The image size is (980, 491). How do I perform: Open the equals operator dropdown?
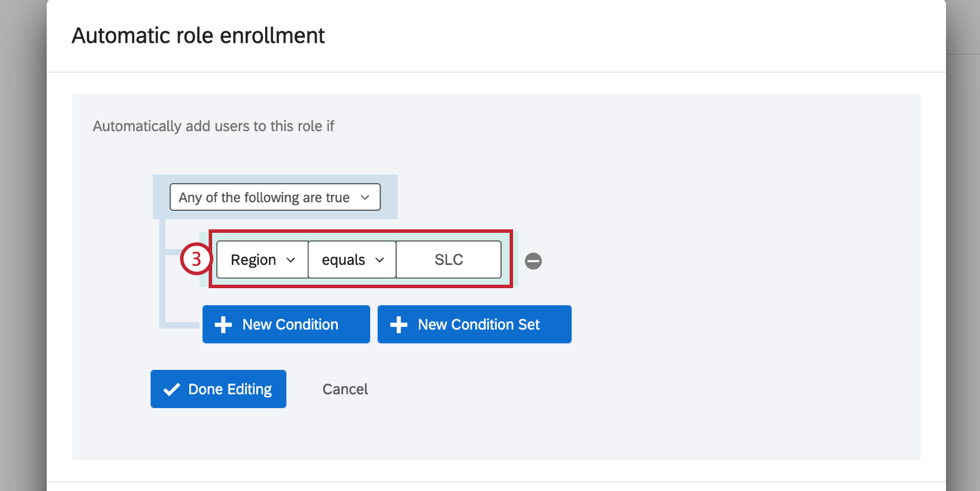pos(352,260)
